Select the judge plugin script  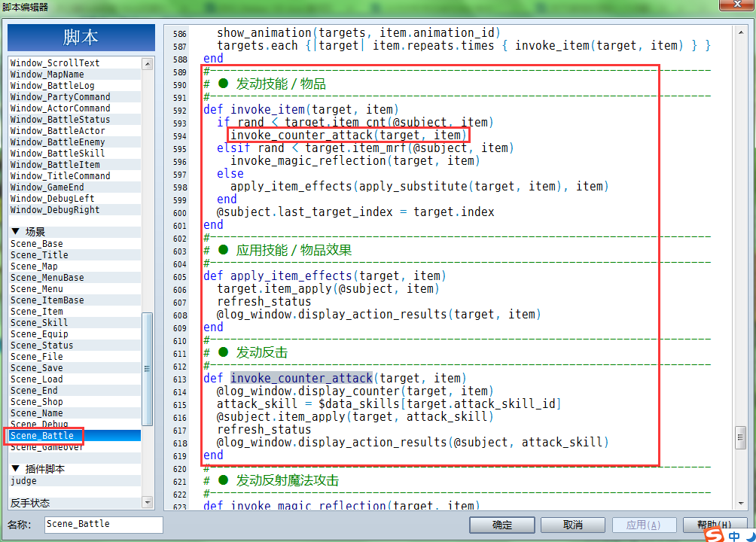click(x=75, y=481)
